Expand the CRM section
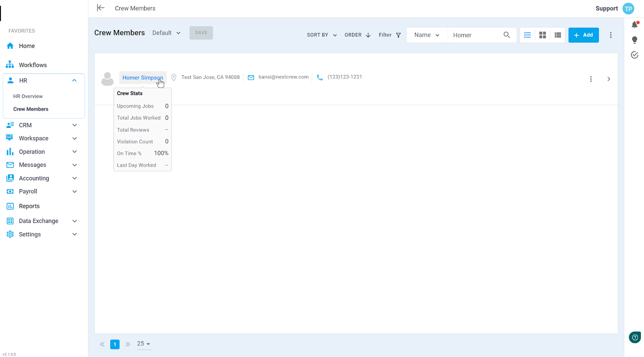This screenshot has width=644, height=357. pyautogui.click(x=74, y=125)
